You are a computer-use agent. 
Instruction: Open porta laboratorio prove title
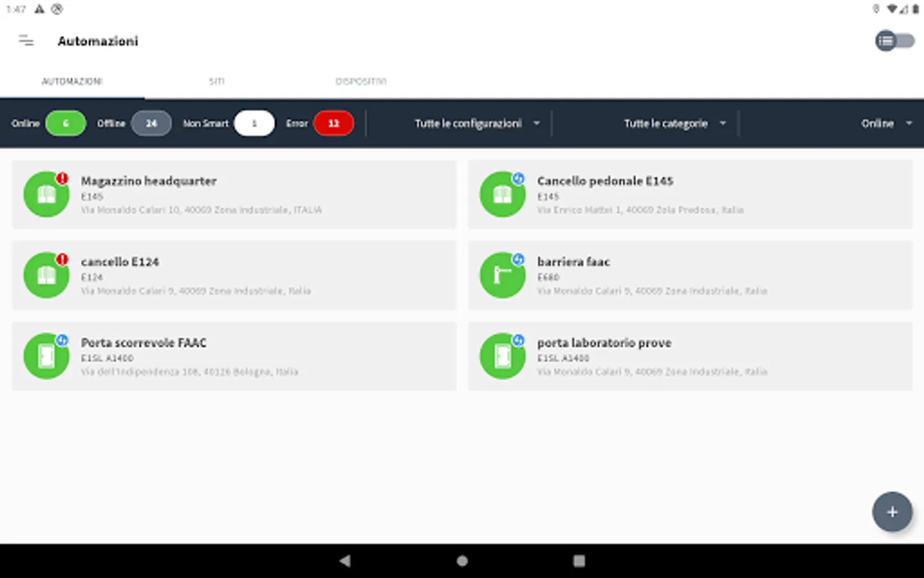(x=604, y=343)
